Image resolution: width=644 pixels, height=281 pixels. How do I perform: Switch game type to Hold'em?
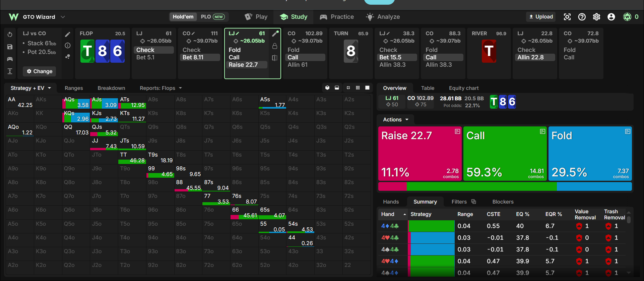pos(183,17)
